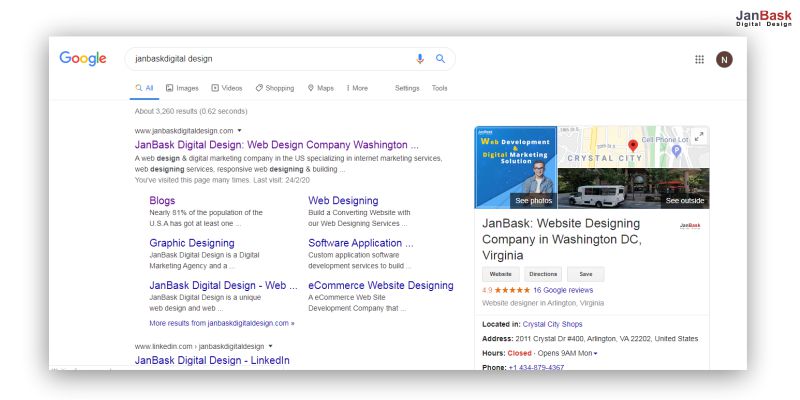Click 'Website designer in Arlington, Virginia' text

tap(543, 303)
